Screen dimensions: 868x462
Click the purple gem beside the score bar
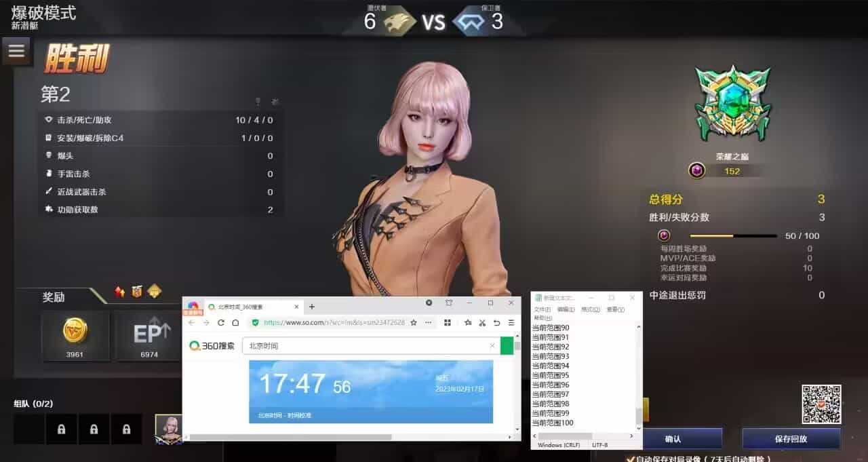coord(664,235)
